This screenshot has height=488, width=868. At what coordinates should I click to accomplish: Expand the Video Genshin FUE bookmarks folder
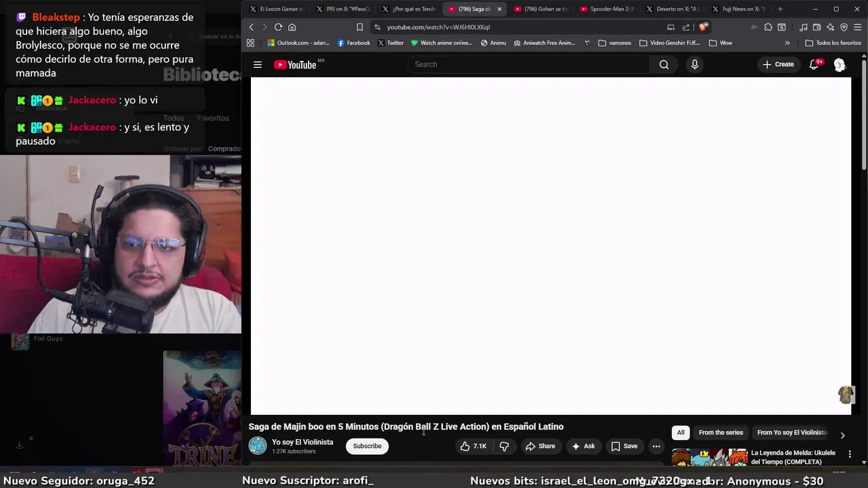click(x=670, y=43)
